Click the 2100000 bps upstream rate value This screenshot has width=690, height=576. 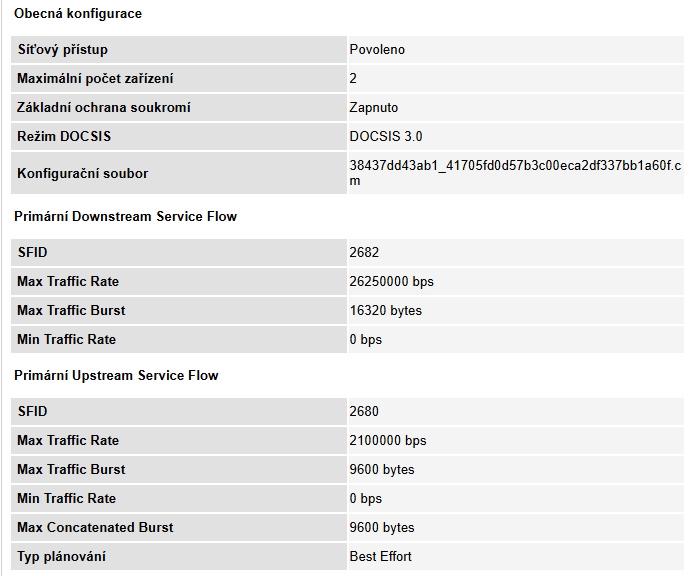(x=387, y=440)
